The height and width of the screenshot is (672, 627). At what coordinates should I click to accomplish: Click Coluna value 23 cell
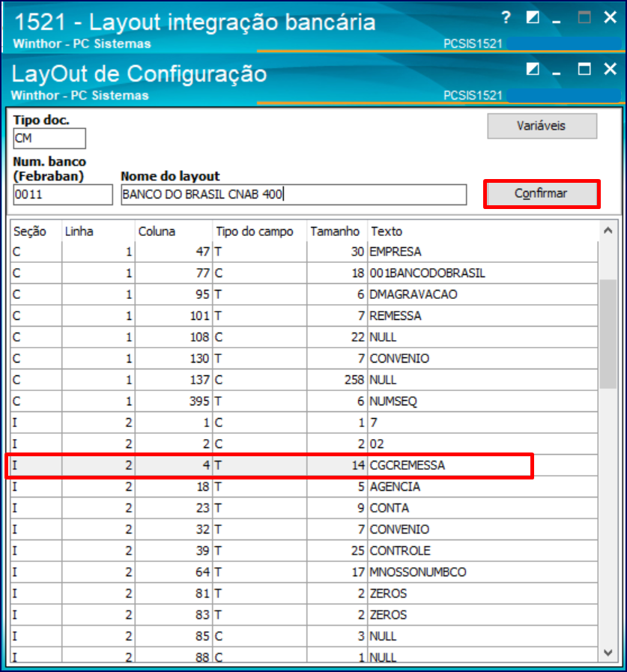[x=174, y=508]
